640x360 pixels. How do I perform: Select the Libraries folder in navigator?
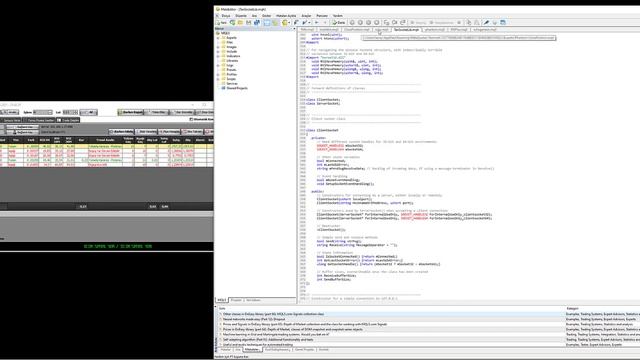(232, 61)
